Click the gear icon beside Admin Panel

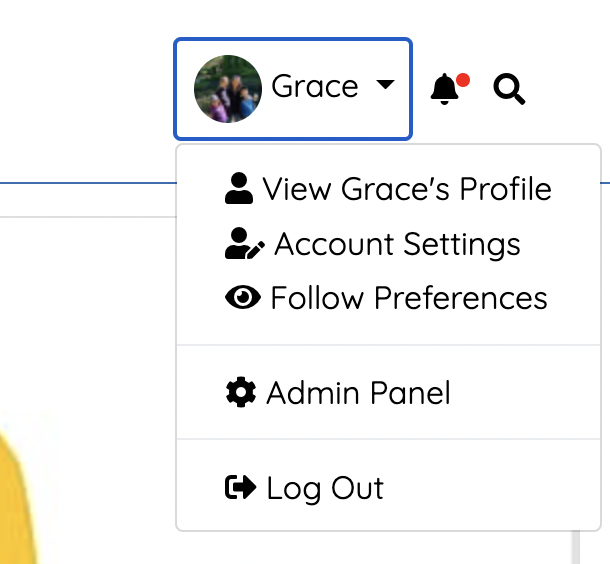[x=241, y=392]
